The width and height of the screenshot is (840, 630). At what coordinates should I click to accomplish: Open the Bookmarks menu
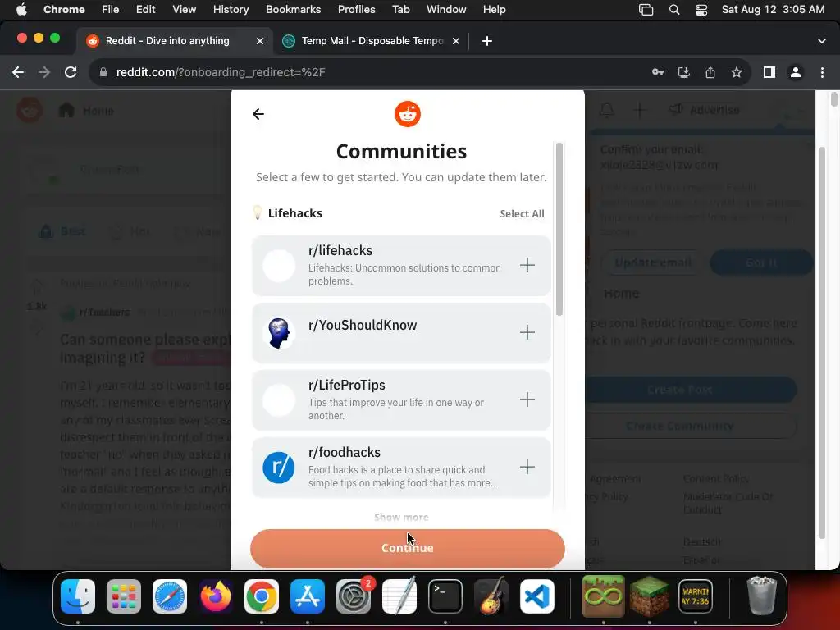click(293, 10)
